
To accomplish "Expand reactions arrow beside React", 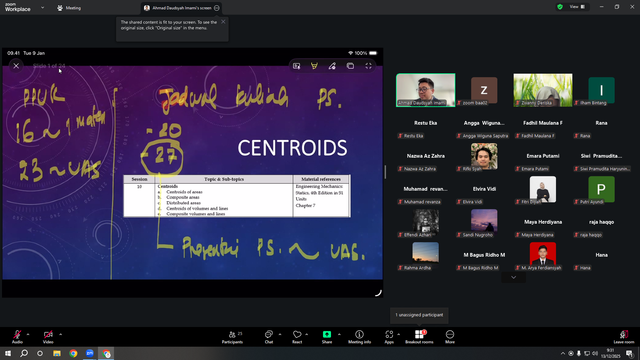I will (307, 334).
